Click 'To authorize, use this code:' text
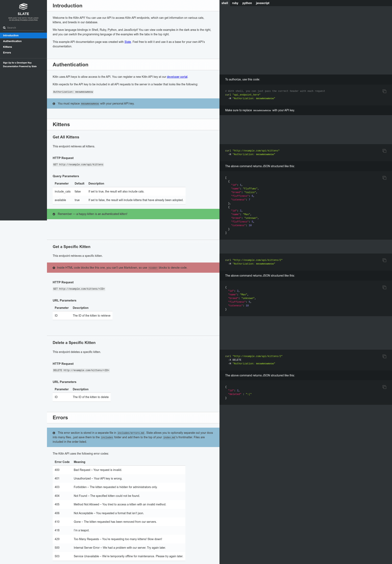Image resolution: width=392 pixels, height=564 pixels. click(242, 80)
